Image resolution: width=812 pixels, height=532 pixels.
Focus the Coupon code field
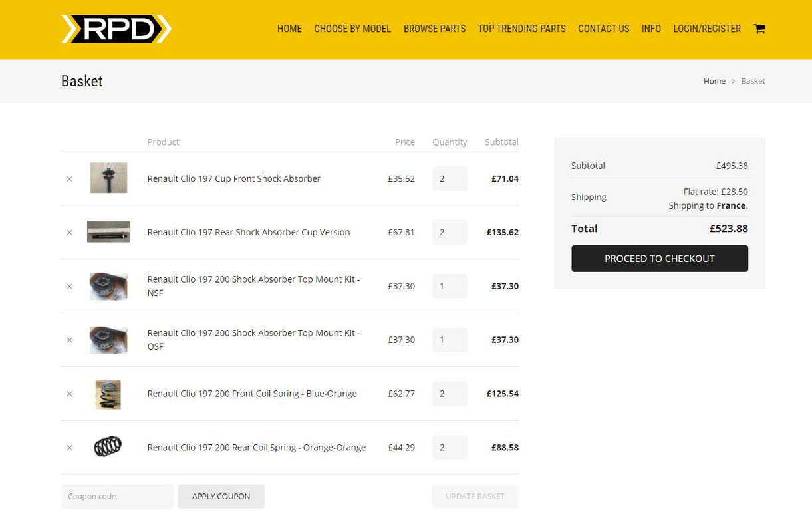click(117, 497)
